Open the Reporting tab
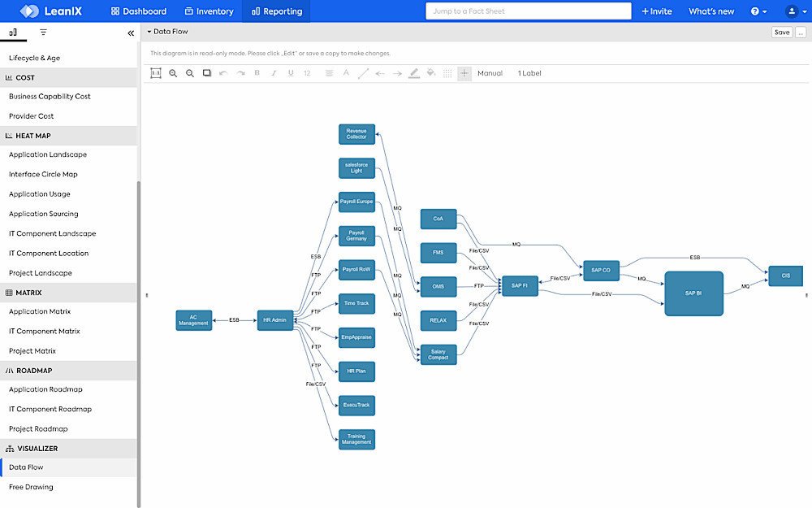 point(277,11)
